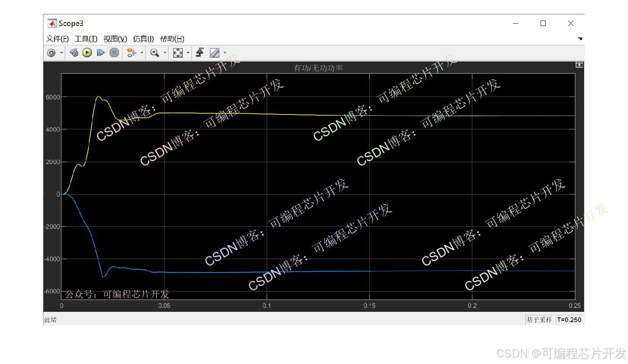Click the step forward icon

100,53
